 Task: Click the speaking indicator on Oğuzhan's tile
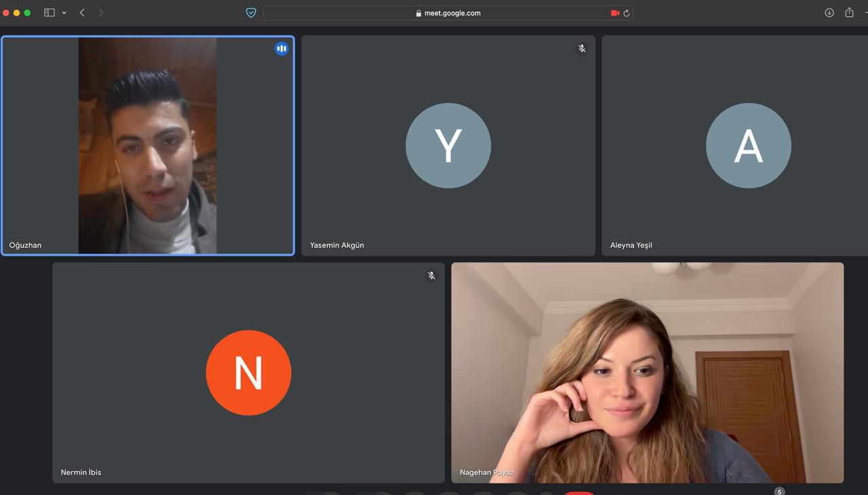click(x=281, y=49)
